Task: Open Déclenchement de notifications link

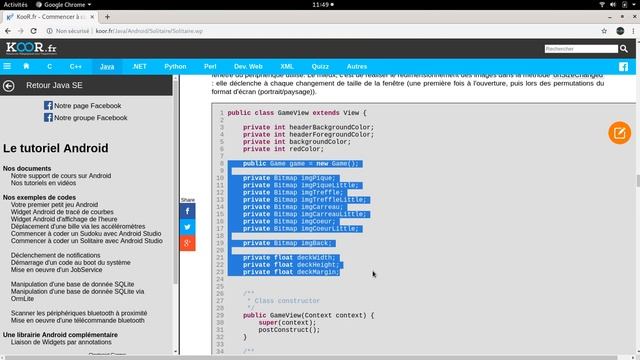Action: [56, 256]
